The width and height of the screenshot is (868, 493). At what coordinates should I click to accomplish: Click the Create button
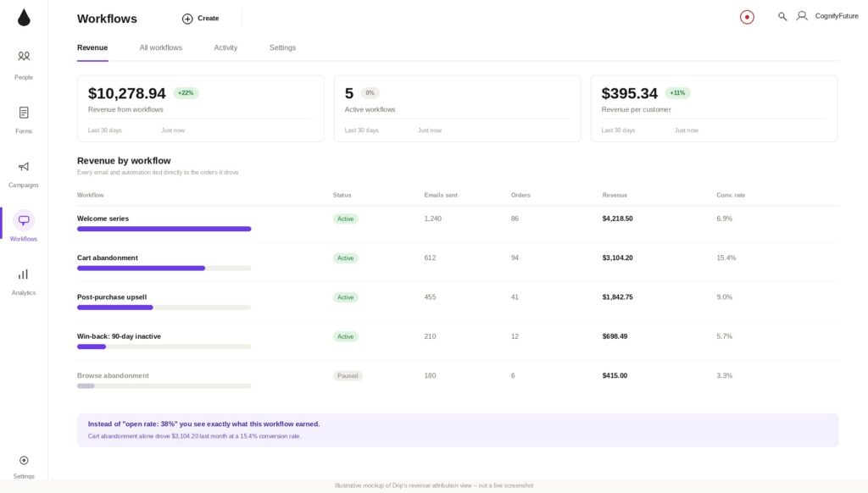pyautogui.click(x=200, y=19)
